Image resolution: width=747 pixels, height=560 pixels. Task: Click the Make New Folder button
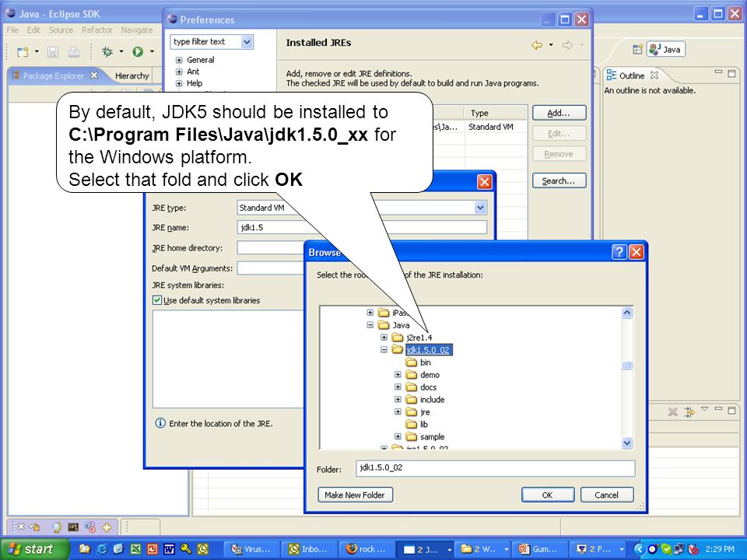pyautogui.click(x=355, y=495)
